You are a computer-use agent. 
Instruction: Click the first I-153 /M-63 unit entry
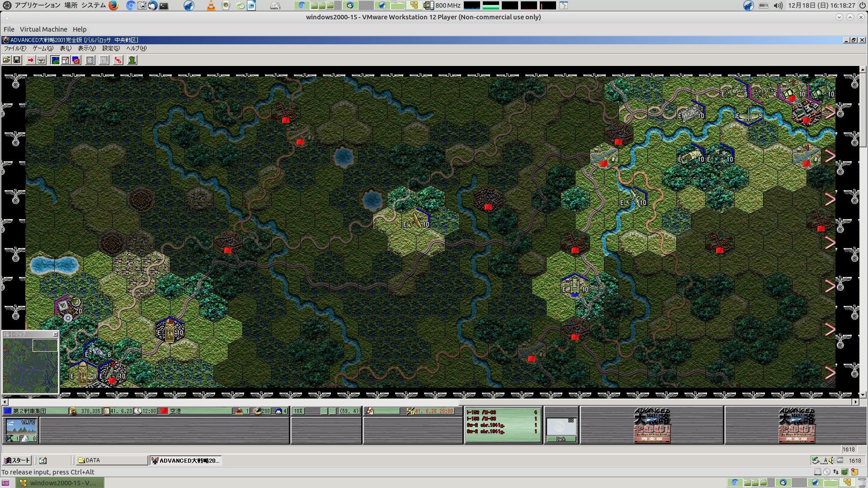click(x=502, y=413)
